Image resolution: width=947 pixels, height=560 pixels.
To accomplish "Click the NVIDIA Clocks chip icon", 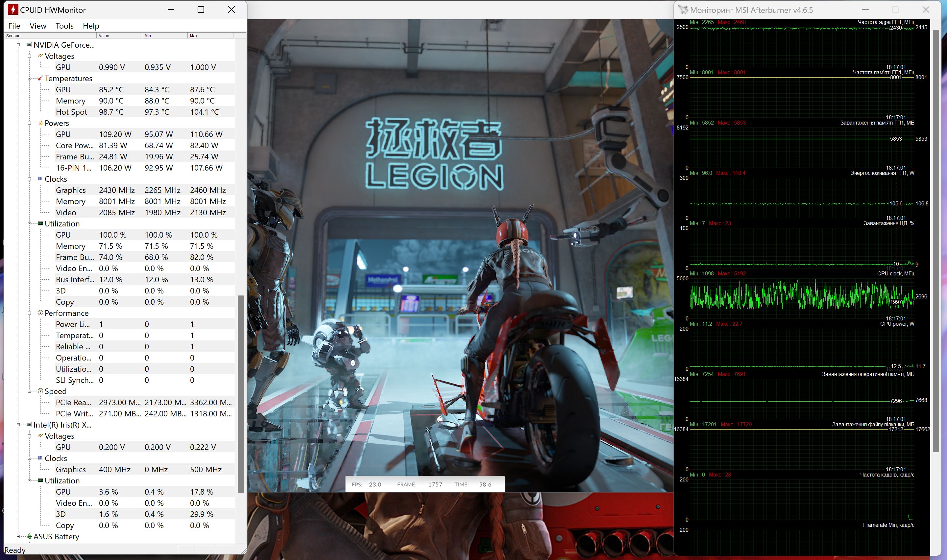I will pyautogui.click(x=40, y=179).
